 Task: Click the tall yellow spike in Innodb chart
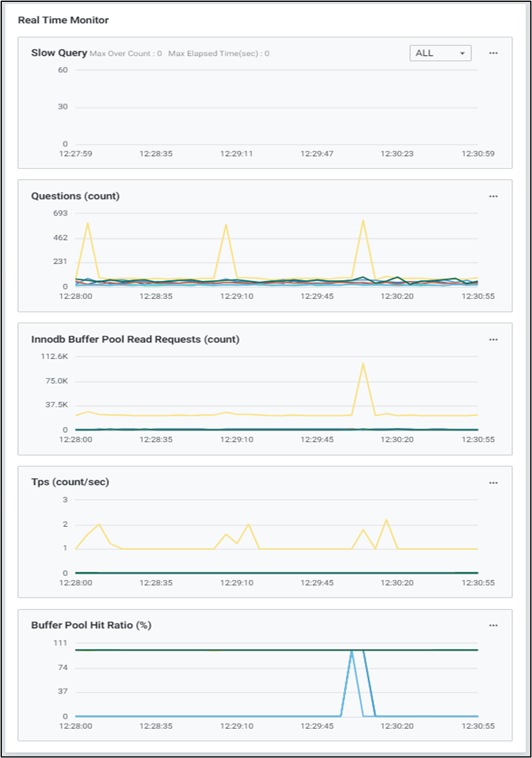pos(363,364)
